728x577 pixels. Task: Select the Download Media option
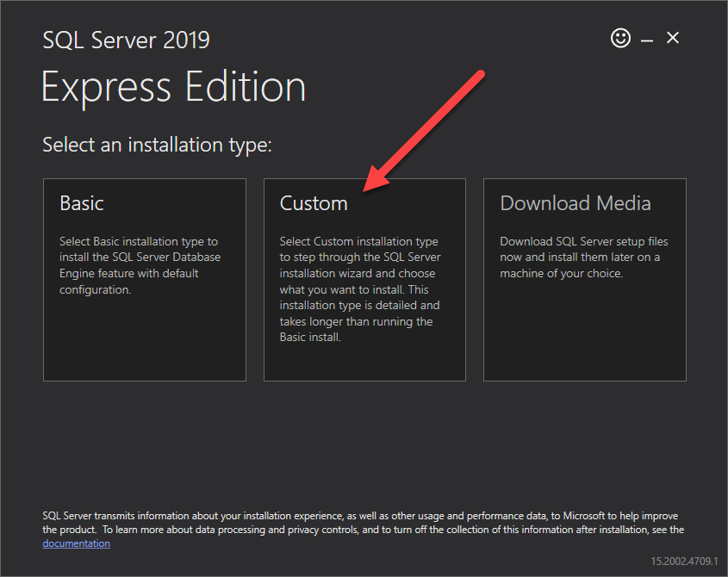pos(584,280)
